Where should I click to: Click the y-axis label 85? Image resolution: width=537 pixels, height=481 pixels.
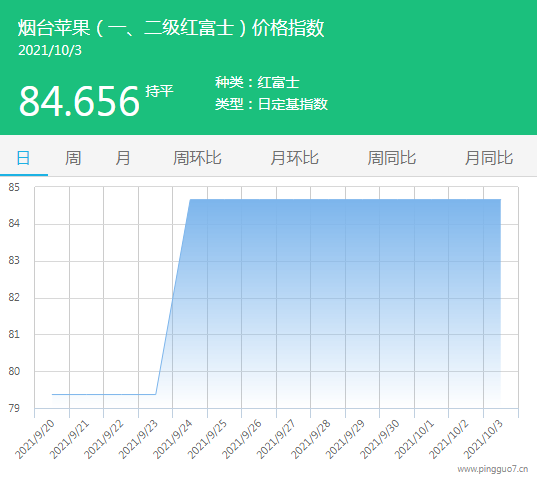coord(14,187)
